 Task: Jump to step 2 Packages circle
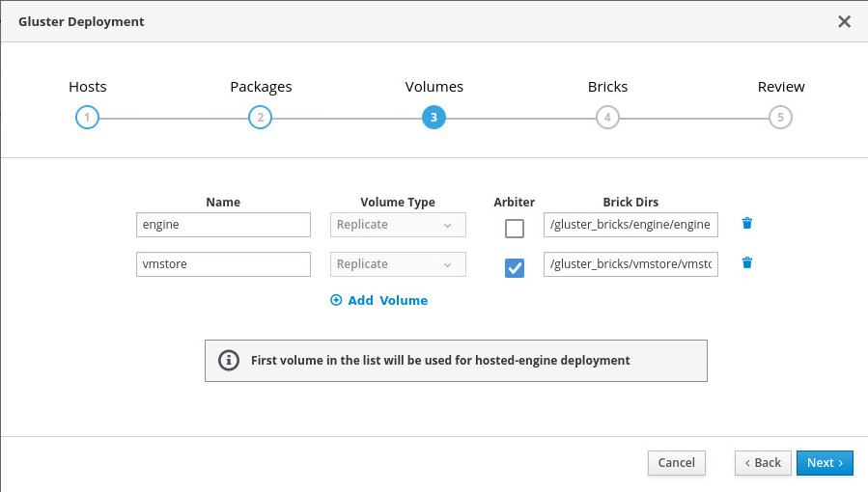[260, 118]
